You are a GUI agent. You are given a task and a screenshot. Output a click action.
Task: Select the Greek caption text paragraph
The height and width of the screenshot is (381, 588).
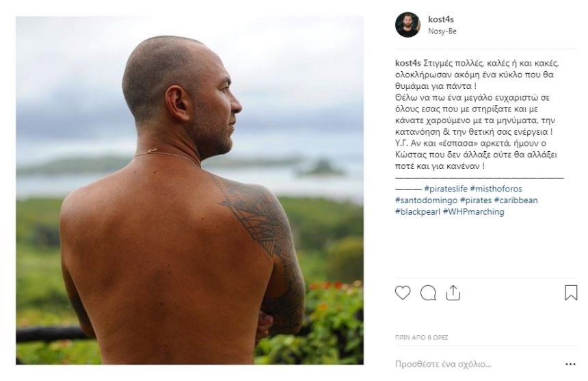tap(477, 114)
